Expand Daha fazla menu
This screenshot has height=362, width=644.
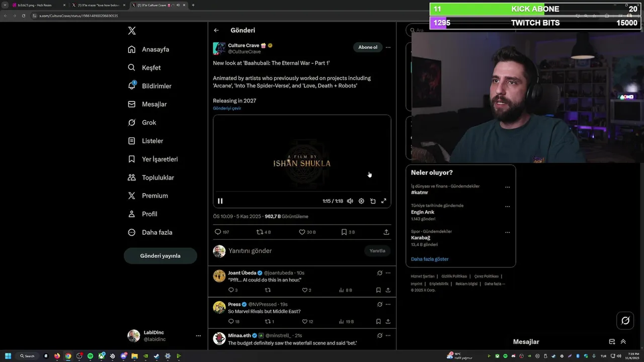click(150, 232)
